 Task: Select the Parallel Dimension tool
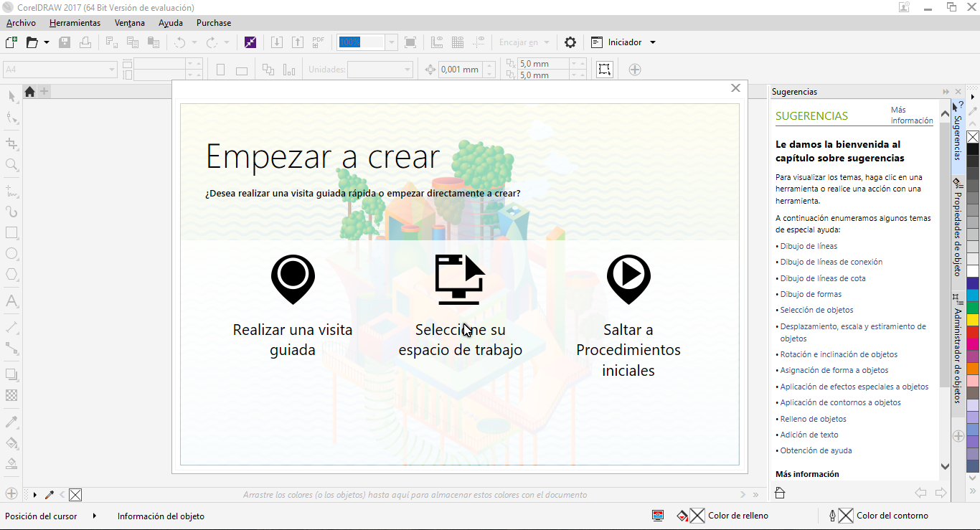(11, 327)
